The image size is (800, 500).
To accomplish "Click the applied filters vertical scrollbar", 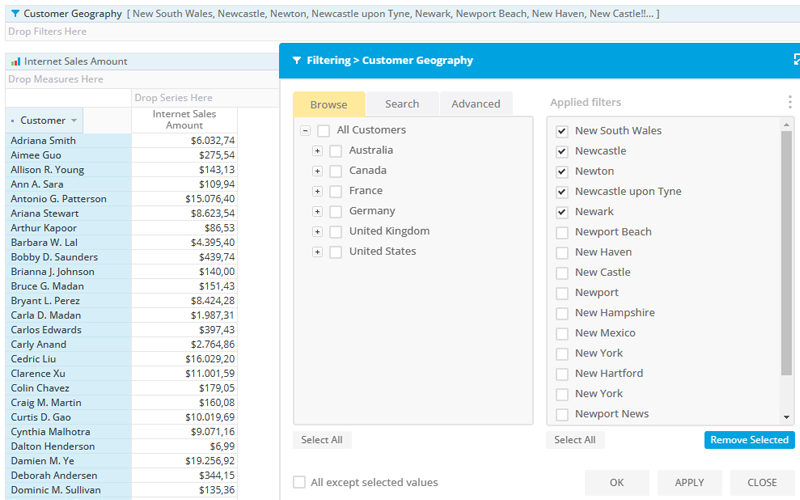I will [x=786, y=253].
